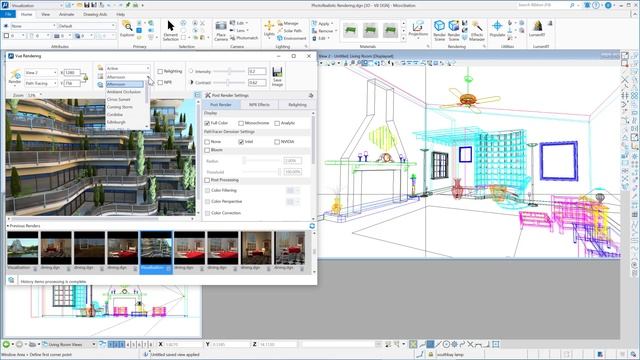Screen dimensions: 640x360
Task: Open the Solar Path tool
Action: (289, 31)
